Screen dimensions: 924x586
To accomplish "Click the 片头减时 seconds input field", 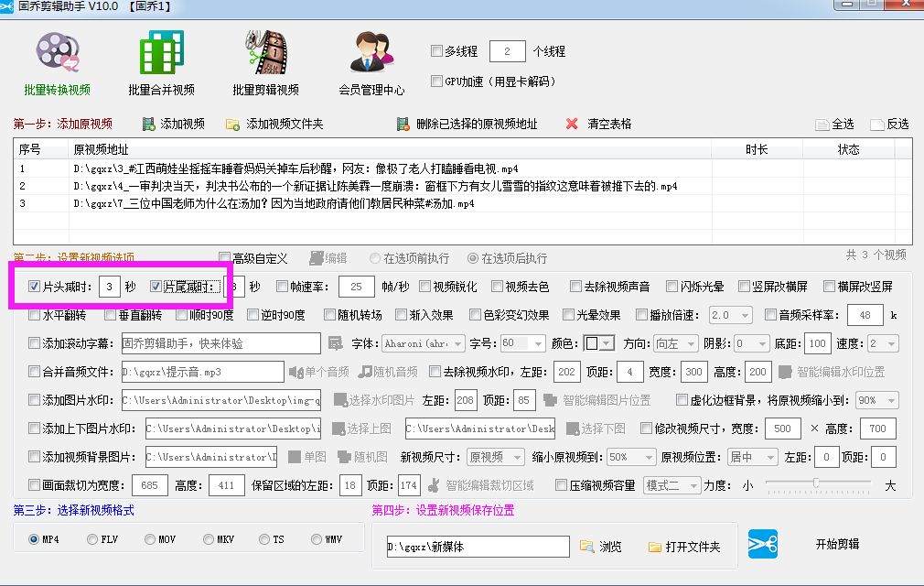I will [x=110, y=287].
